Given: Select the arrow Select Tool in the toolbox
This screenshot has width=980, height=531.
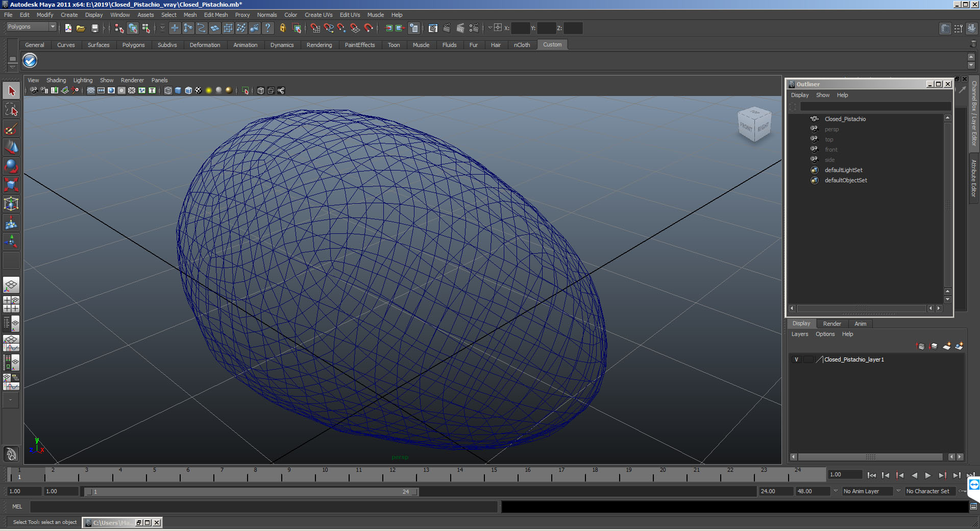Looking at the screenshot, I should pos(11,91).
